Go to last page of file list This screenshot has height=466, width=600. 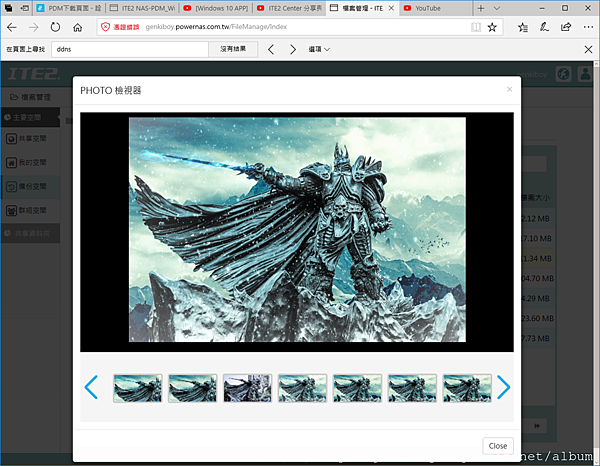click(x=537, y=425)
